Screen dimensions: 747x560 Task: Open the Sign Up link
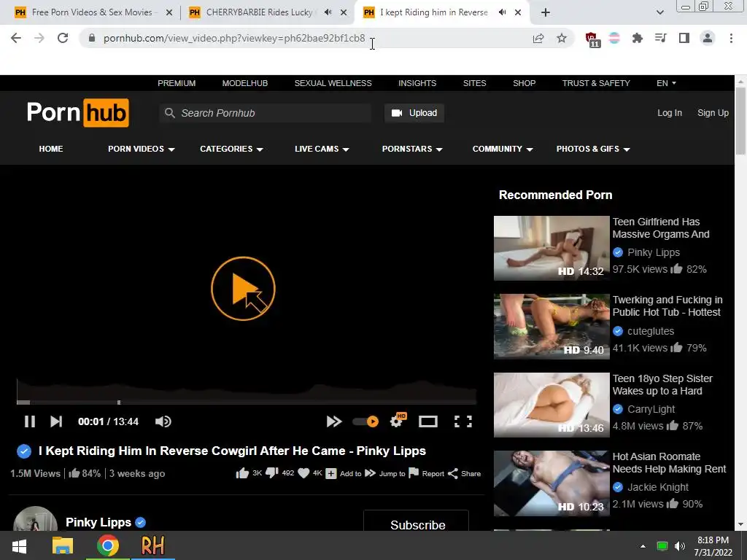click(x=713, y=113)
